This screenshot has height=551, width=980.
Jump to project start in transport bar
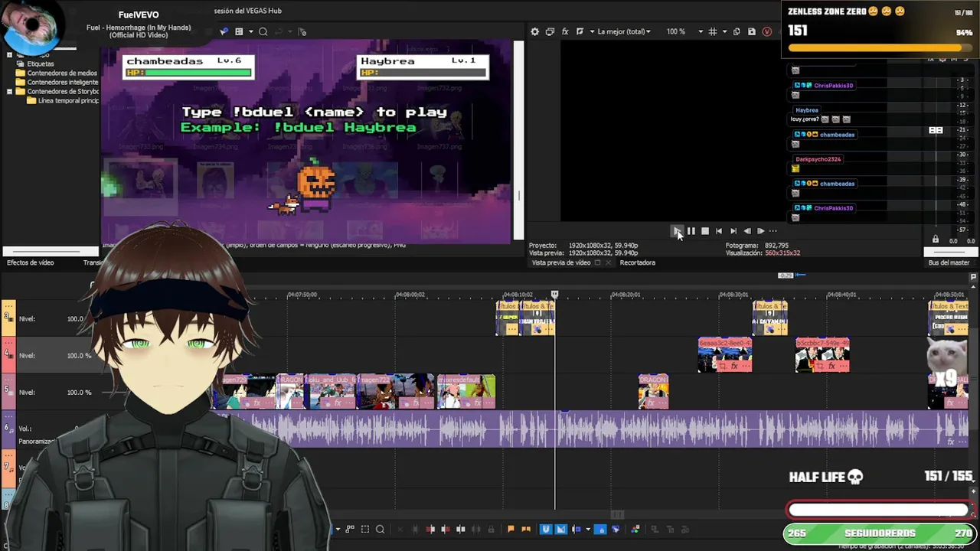tap(719, 230)
